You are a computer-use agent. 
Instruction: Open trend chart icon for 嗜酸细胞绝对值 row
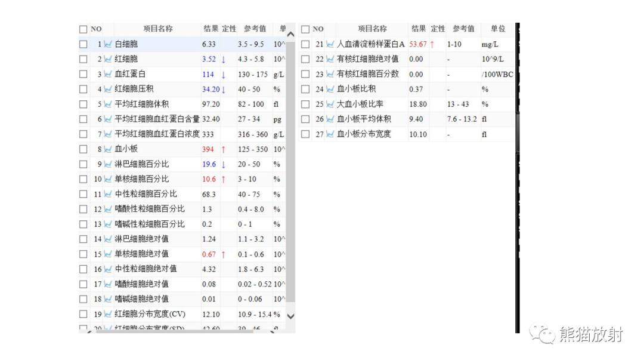(x=107, y=284)
